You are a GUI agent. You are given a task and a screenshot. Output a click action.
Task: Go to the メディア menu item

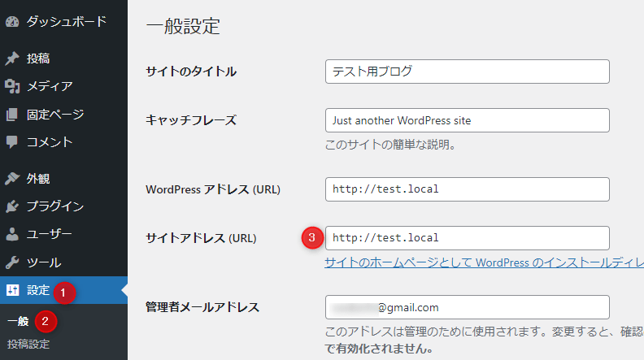(50, 86)
